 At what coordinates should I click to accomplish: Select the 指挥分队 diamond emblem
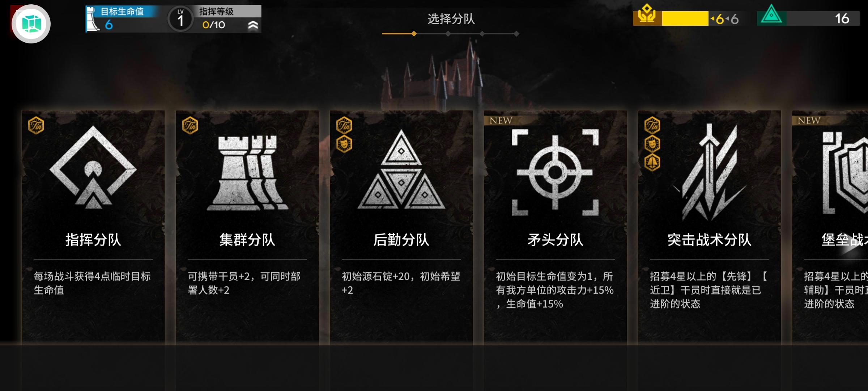coord(93,167)
